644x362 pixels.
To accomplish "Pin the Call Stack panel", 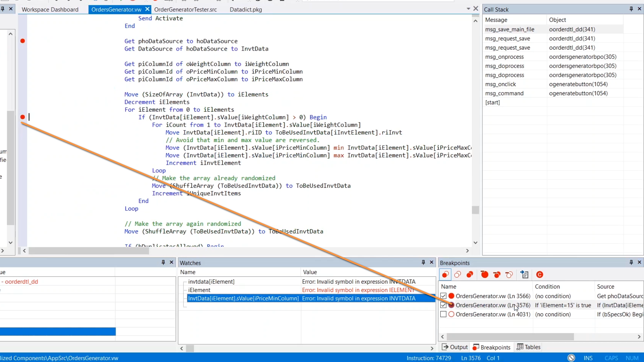I will click(x=631, y=9).
